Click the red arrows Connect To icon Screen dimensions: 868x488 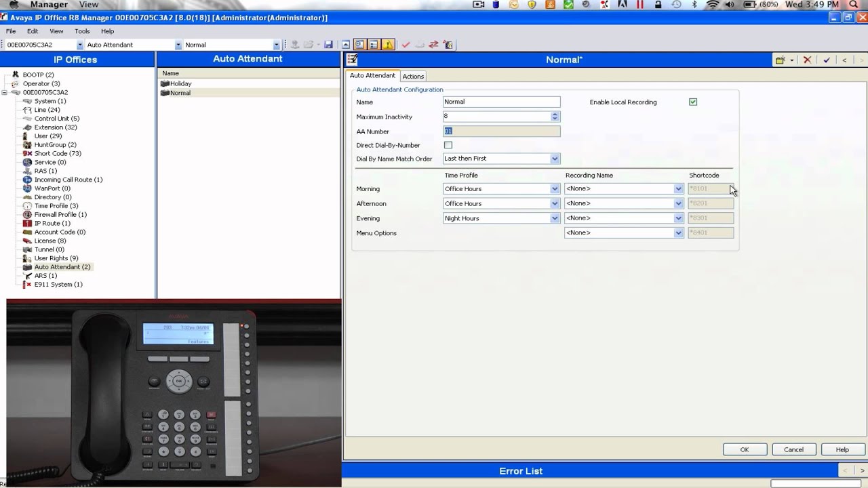[433, 45]
